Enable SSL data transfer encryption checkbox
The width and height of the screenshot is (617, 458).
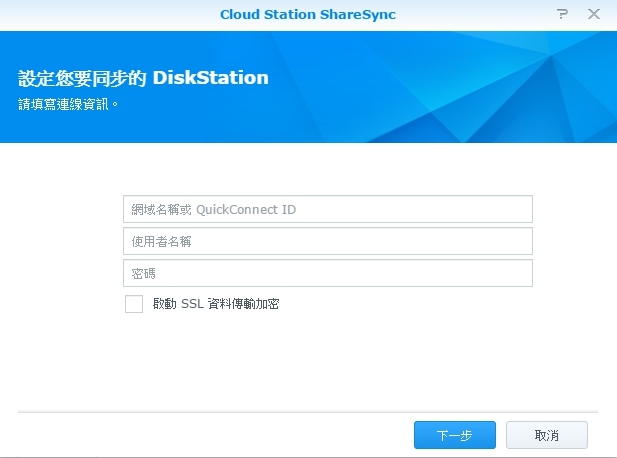134,304
